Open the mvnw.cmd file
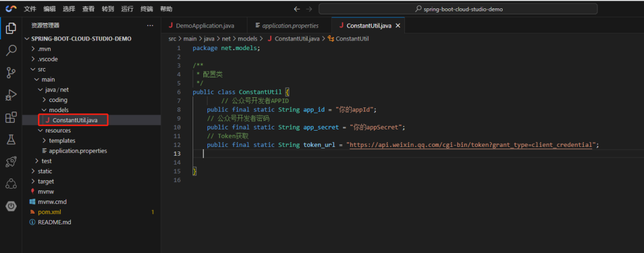 tap(91, 202)
